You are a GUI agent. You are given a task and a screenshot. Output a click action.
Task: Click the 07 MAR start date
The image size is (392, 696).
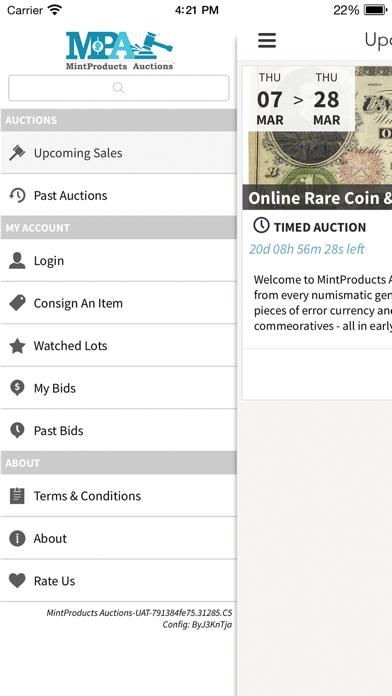270,99
